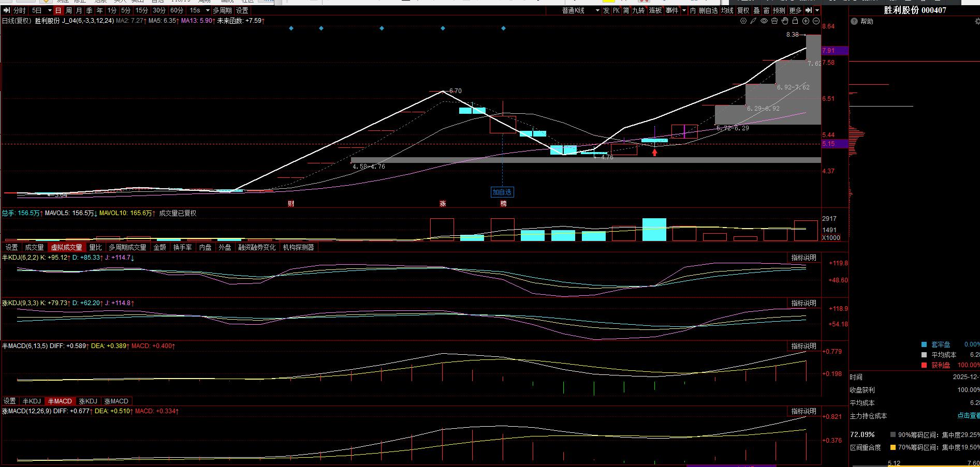Select the 年 yearly period tab
Screen dimensions: 980x467
coord(99,10)
